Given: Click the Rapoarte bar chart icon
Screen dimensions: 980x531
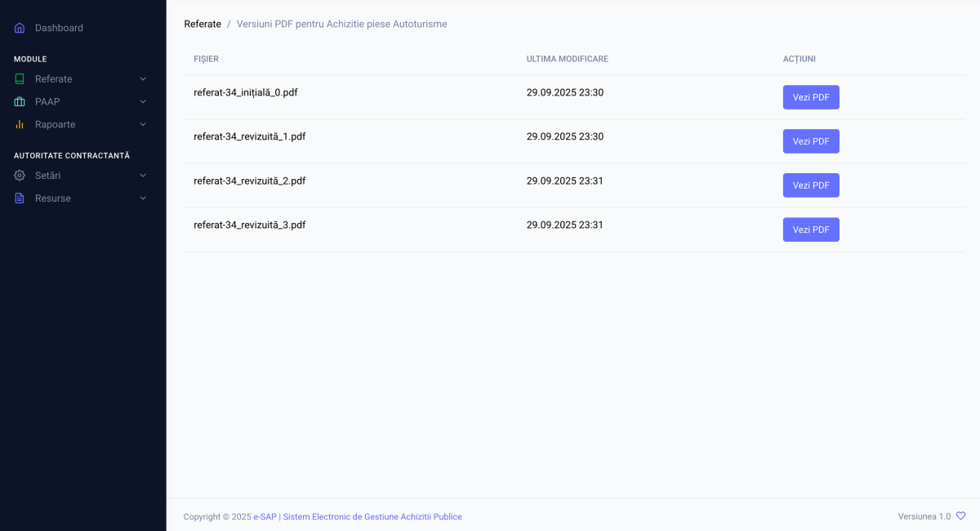Looking at the screenshot, I should pyautogui.click(x=20, y=125).
